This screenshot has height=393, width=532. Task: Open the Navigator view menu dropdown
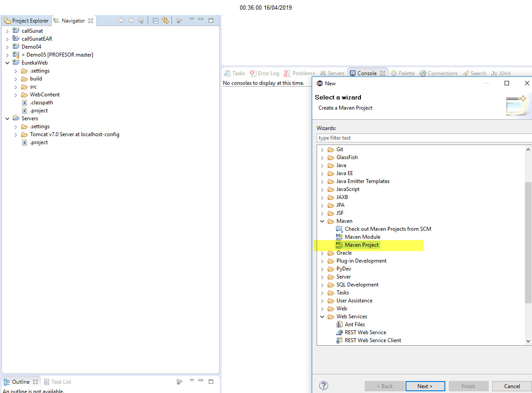[191, 20]
